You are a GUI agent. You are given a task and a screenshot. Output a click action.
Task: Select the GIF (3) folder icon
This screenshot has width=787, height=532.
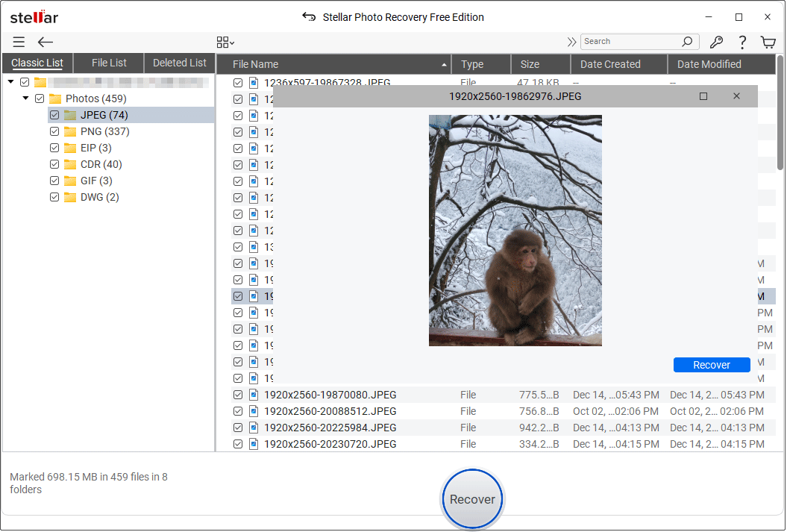(x=70, y=181)
